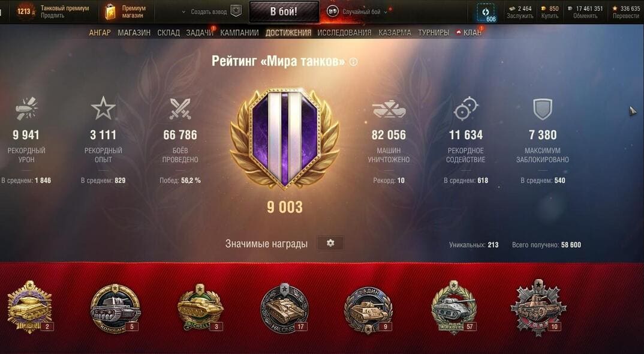Click Обменять under credits balance
644x354 pixels.
click(585, 16)
